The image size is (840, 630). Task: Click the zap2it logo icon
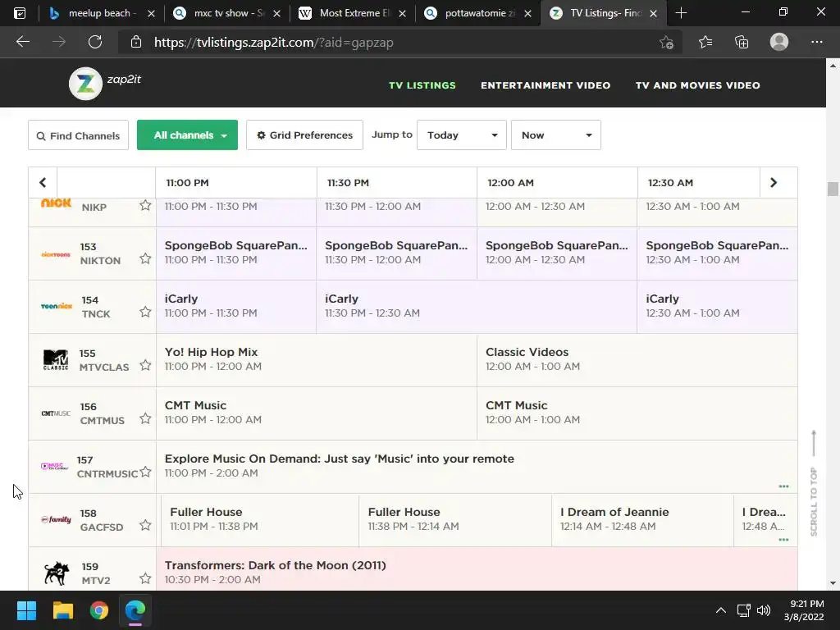[85, 84]
